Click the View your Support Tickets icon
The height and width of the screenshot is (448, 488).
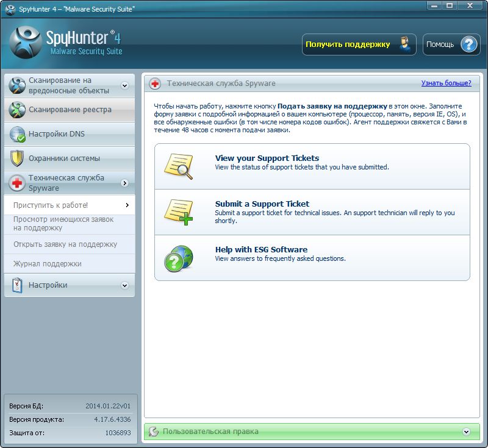pos(178,166)
